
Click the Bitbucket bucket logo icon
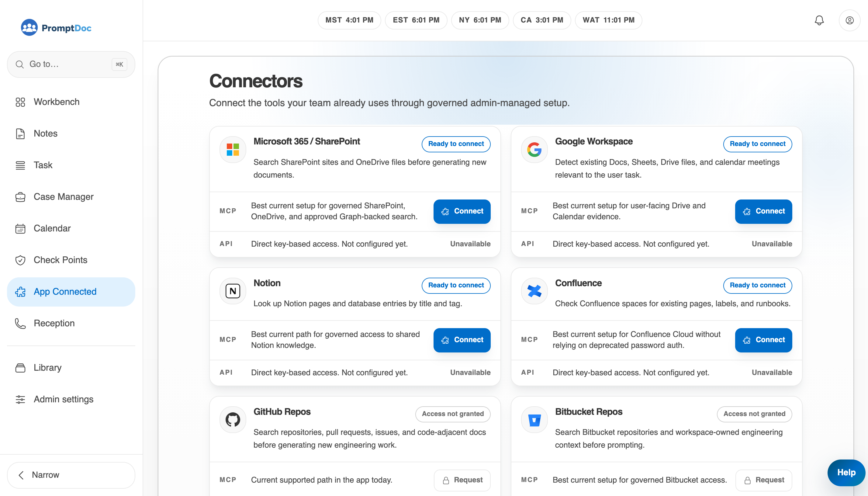[534, 420]
